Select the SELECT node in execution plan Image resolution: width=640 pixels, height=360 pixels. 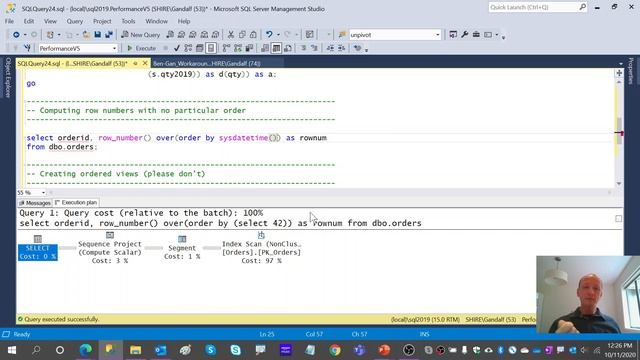[x=38, y=248]
